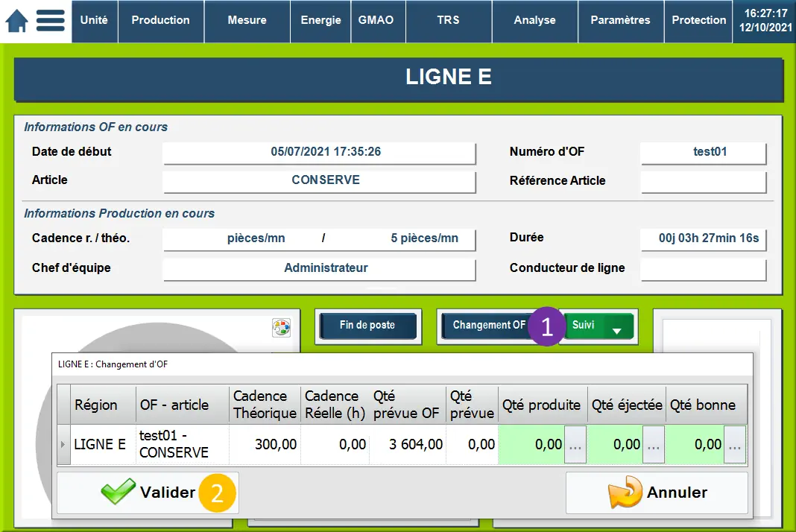Open the chart color palette icon
Screen dimensions: 796x532
pyautogui.click(x=281, y=328)
